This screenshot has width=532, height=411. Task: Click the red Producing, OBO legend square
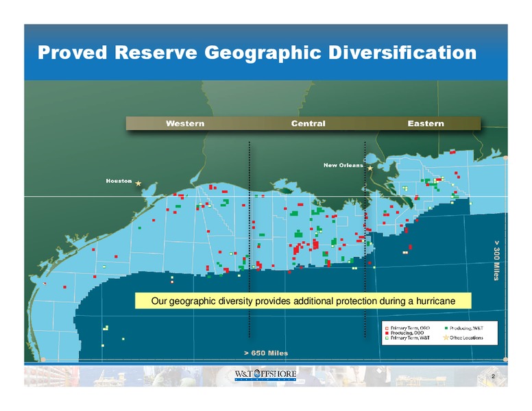point(387,333)
